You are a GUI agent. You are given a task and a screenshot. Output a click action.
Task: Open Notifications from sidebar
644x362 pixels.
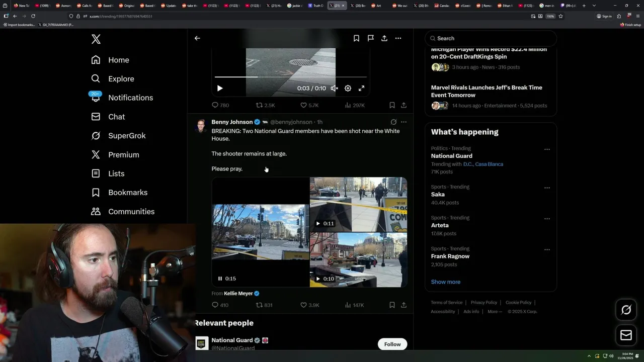pos(122,98)
